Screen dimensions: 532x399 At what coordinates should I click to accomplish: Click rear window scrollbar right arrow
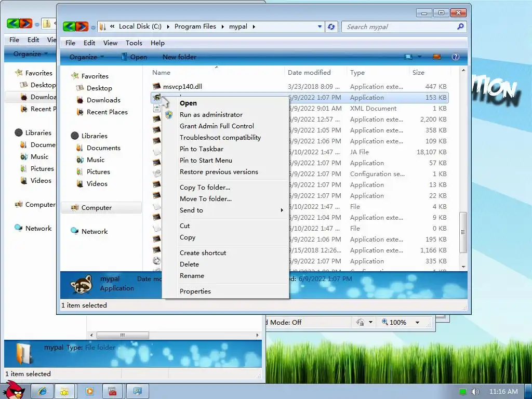[x=257, y=335]
